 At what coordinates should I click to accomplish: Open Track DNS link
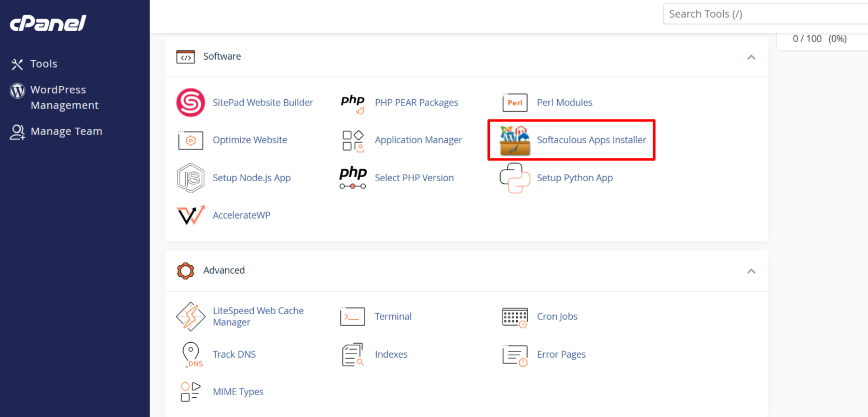pyautogui.click(x=235, y=354)
